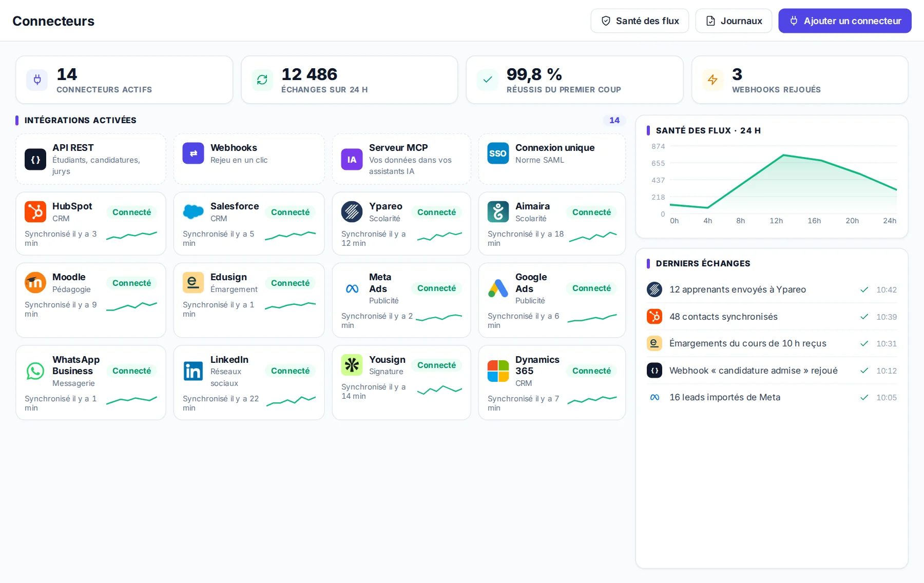The height and width of the screenshot is (583, 924).
Task: Click the '12h' axis label on chart
Action: click(776, 221)
